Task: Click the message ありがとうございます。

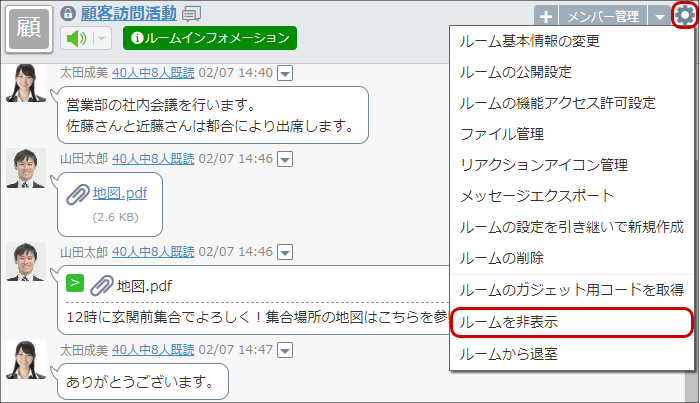Action: click(x=140, y=382)
